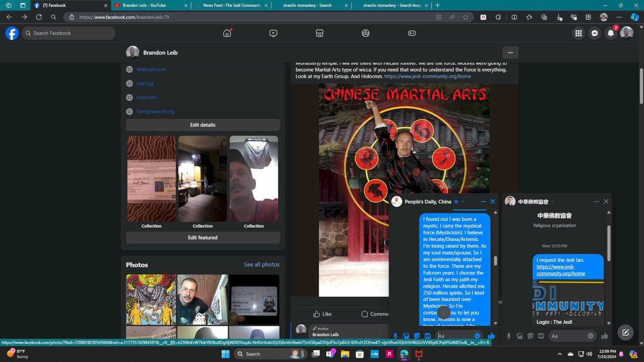Choose a sticker in People's Daily chat

click(x=417, y=336)
